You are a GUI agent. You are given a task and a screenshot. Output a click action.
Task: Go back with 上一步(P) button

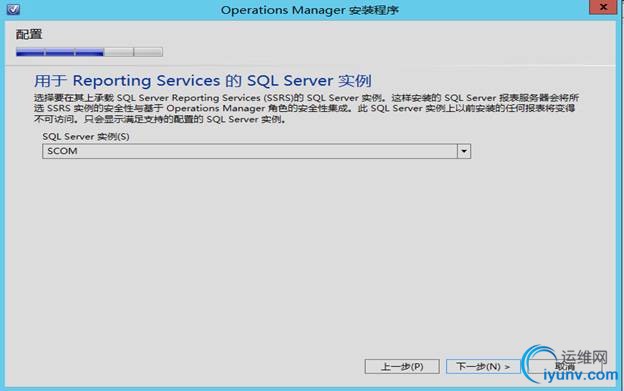coord(402,366)
